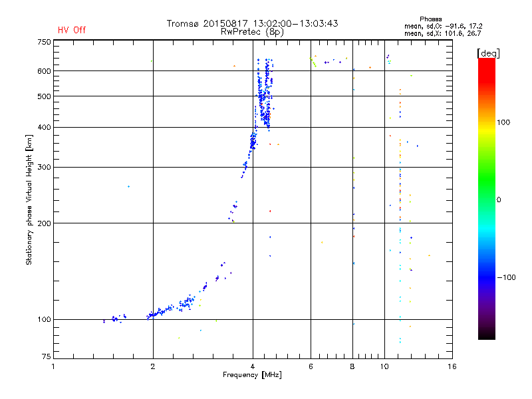Click the '[deg]' colorbar unit label
Screen dimensions: 532x399
coord(488,53)
